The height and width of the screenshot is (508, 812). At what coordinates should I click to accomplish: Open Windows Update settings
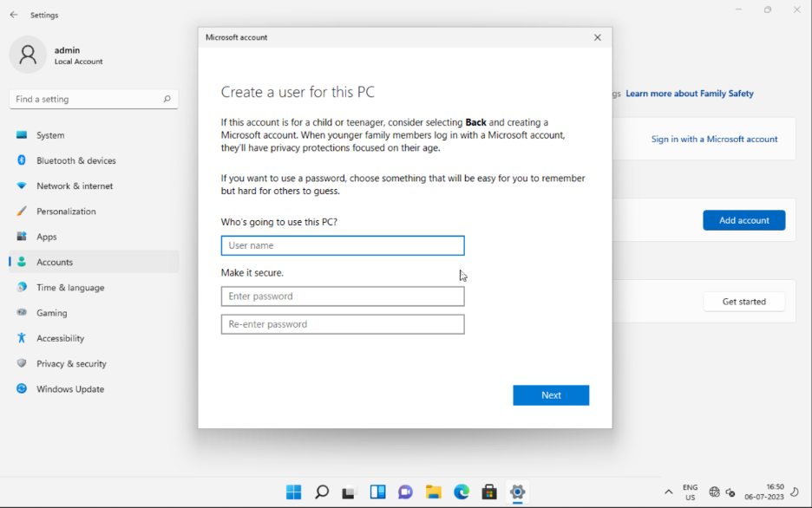95,388
